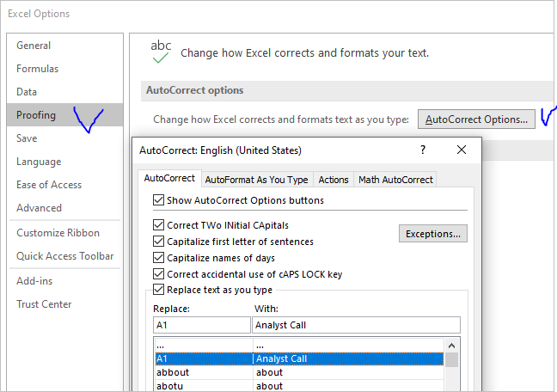Select the abbout replacement entry
The width and height of the screenshot is (557, 392).
tap(299, 372)
